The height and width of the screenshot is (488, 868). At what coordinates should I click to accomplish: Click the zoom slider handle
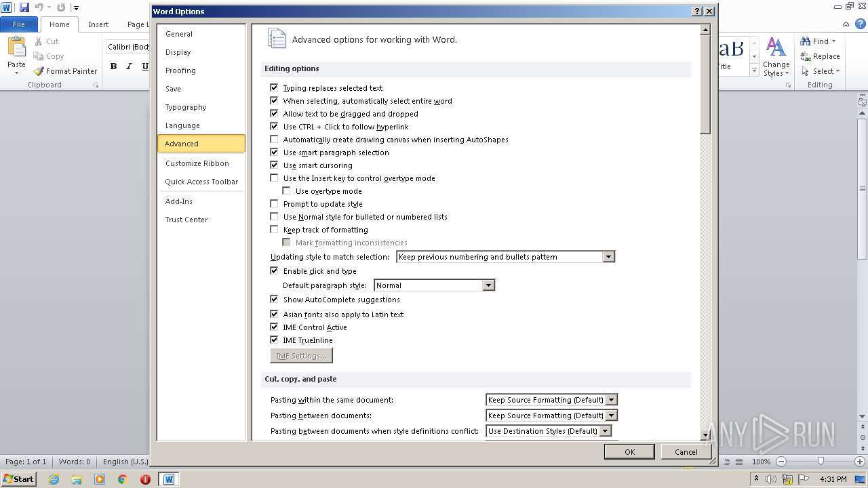point(821,462)
